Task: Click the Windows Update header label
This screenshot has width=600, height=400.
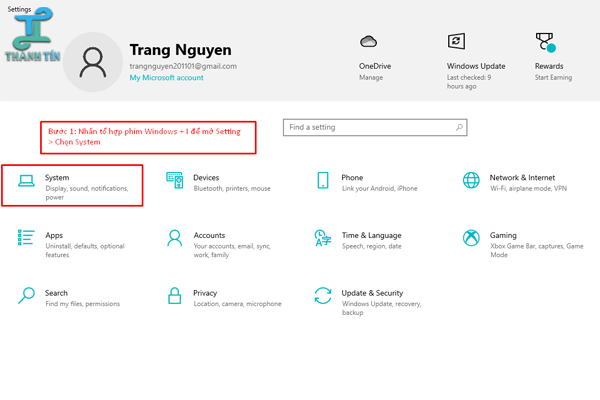Action: (x=476, y=66)
